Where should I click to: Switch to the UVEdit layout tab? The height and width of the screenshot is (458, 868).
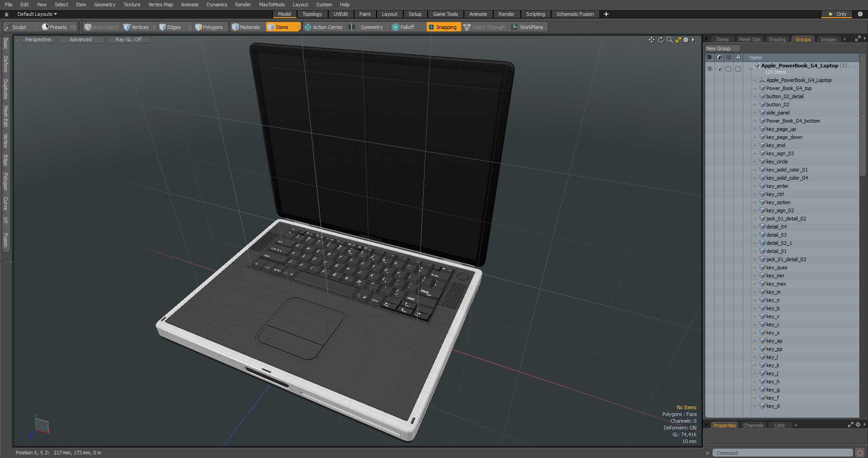[340, 14]
